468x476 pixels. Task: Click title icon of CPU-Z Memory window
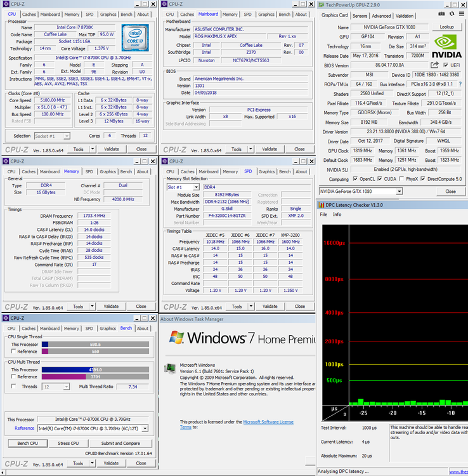tap(6, 161)
